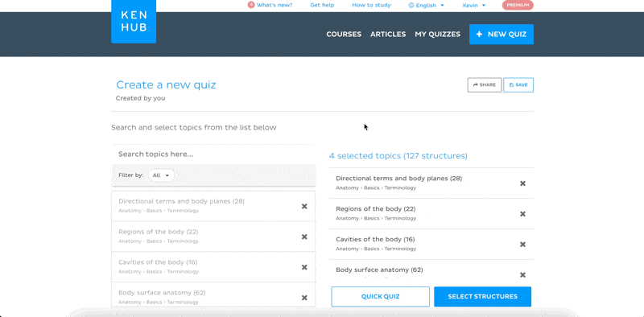Viewport: 644px width, 317px height.
Task: Remove Regions of the body from topic list
Action: (x=304, y=237)
